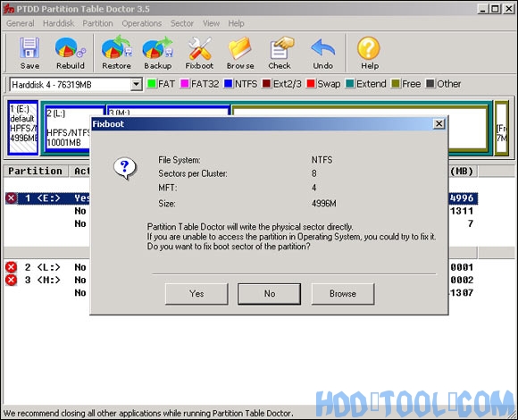Screen dimensions: 518x420
Task: Open the View menu
Action: (211, 23)
